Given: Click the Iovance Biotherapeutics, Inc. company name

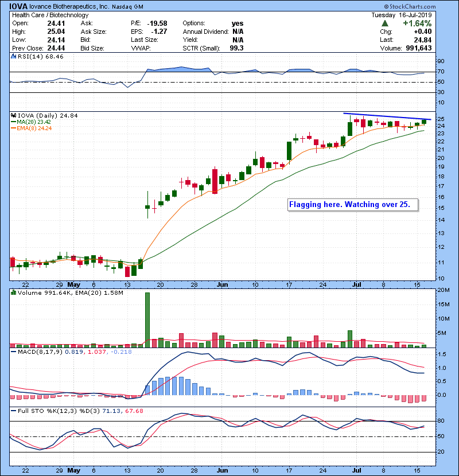Looking at the screenshot, I should [69, 6].
